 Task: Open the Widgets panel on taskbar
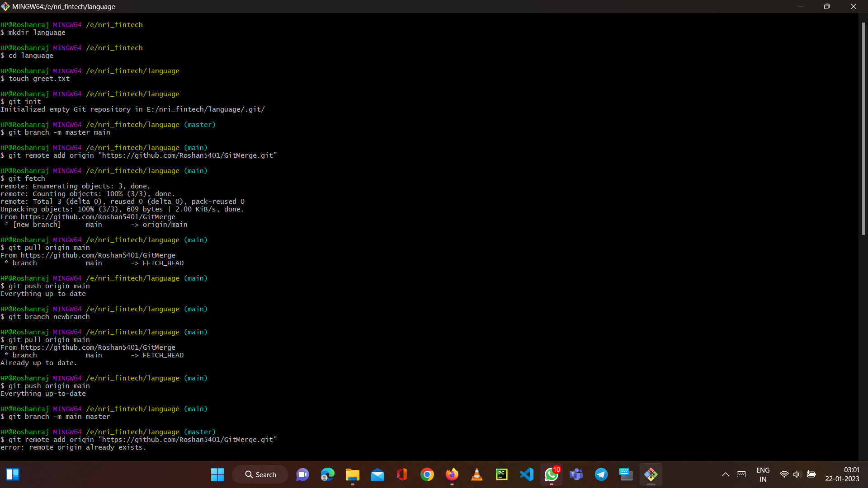coord(13,474)
